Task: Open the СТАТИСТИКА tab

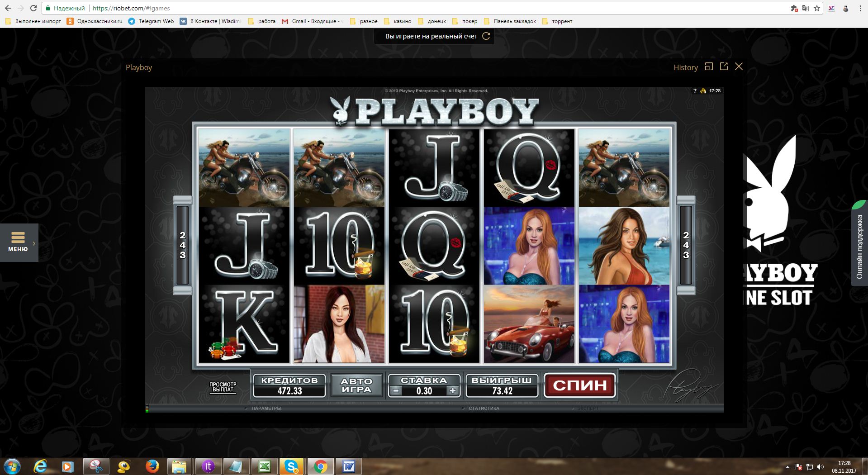Action: 484,408
